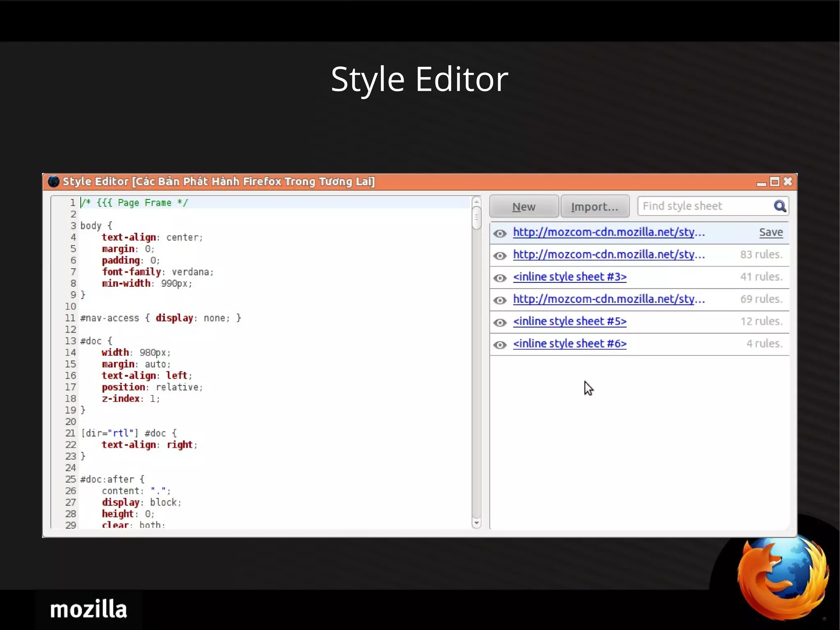Viewport: 840px width, 630px height.
Task: Hide inline style sheet #5
Action: 500,322
